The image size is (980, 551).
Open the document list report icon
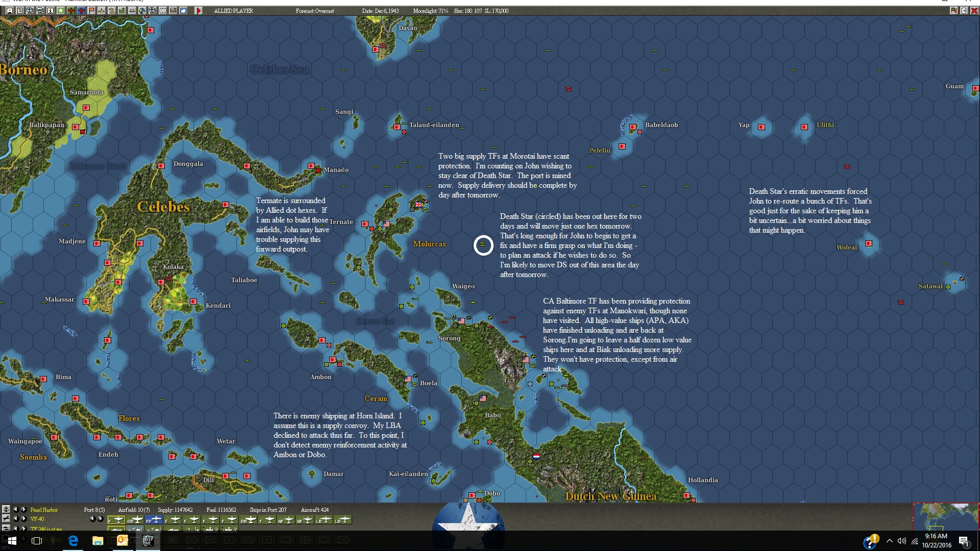click(x=19, y=10)
